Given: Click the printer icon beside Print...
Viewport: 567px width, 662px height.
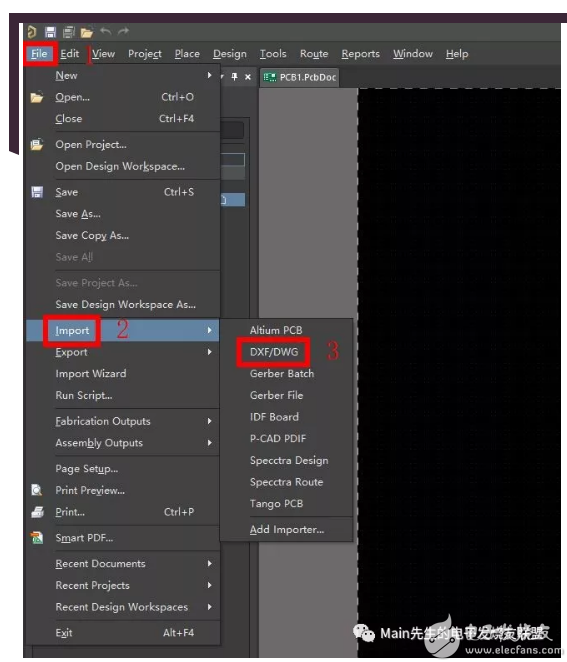Looking at the screenshot, I should 37,512.
